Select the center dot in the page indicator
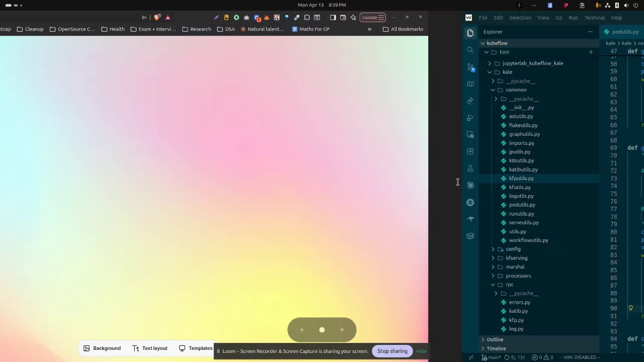 [x=322, y=330]
